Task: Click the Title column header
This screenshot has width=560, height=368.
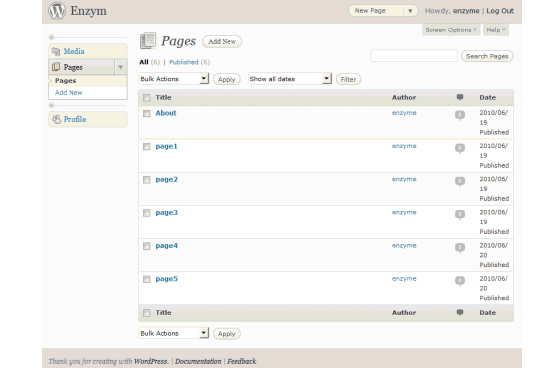Action: tap(163, 98)
